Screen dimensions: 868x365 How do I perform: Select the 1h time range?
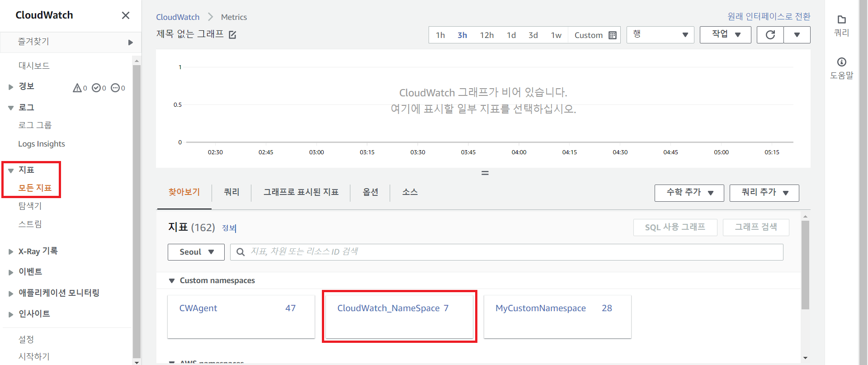point(440,35)
